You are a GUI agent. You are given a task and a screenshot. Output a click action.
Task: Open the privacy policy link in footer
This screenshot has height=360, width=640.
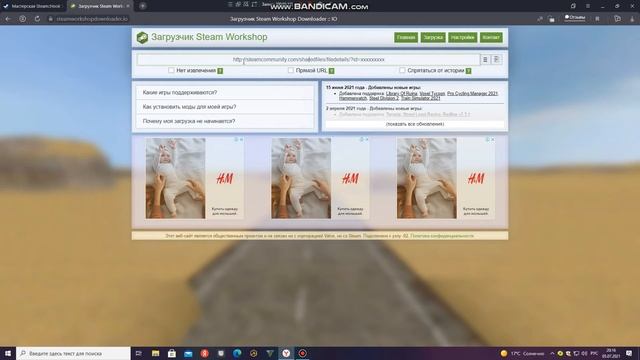tap(442, 236)
